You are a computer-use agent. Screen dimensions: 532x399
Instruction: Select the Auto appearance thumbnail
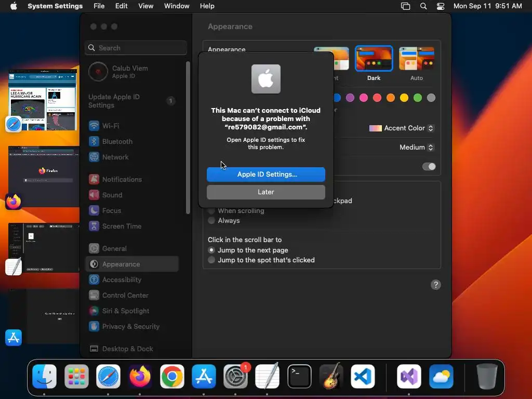[416, 58]
